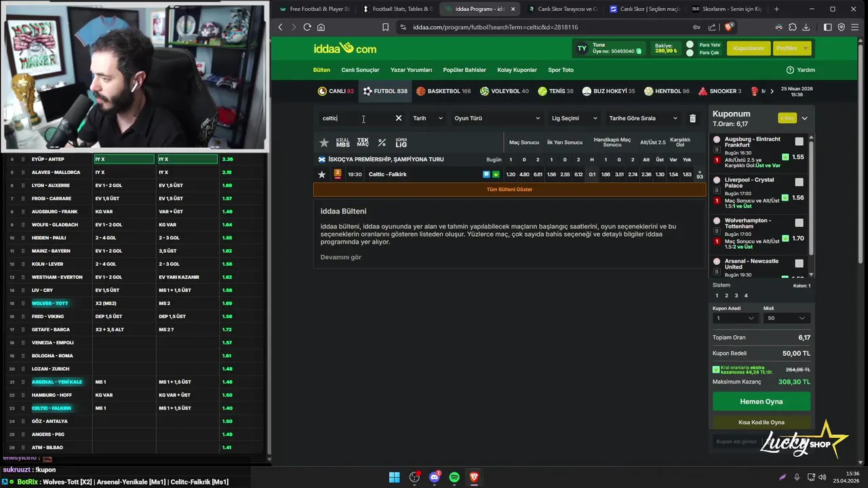This screenshot has width=868, height=488.
Task: Reload the browser page
Action: pos(307,27)
